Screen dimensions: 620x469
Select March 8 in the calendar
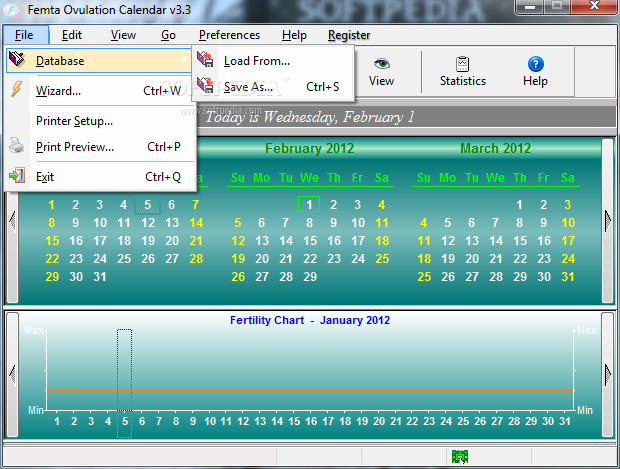coord(520,223)
